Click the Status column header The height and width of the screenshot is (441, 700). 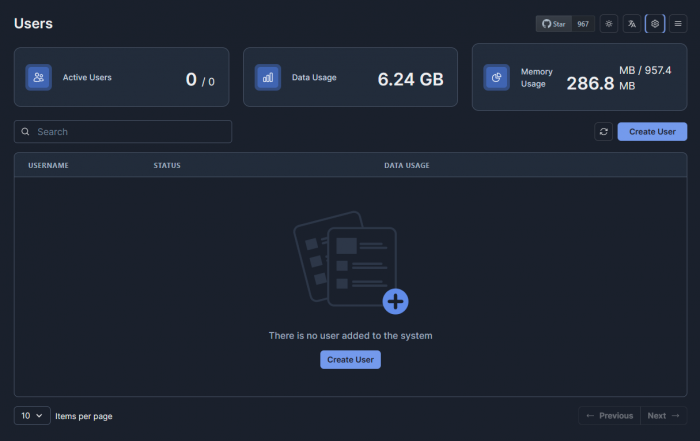[x=167, y=165]
